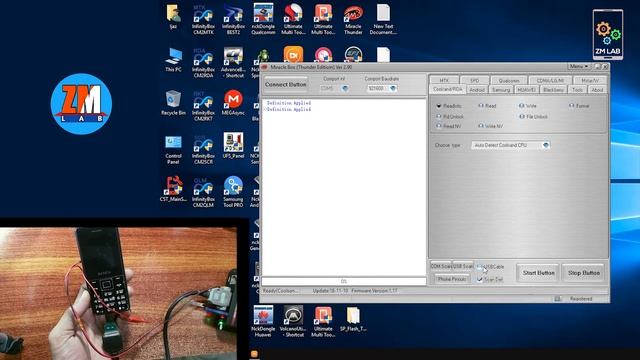The image size is (640, 360).
Task: Open the InfinityBox CM2MTK desktop shortcut
Action: [x=203, y=20]
